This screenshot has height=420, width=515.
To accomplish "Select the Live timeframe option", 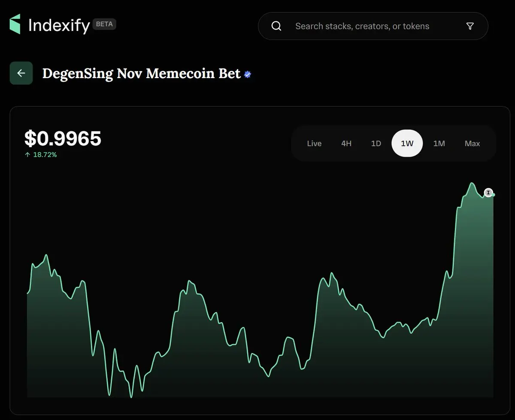I will click(x=314, y=143).
